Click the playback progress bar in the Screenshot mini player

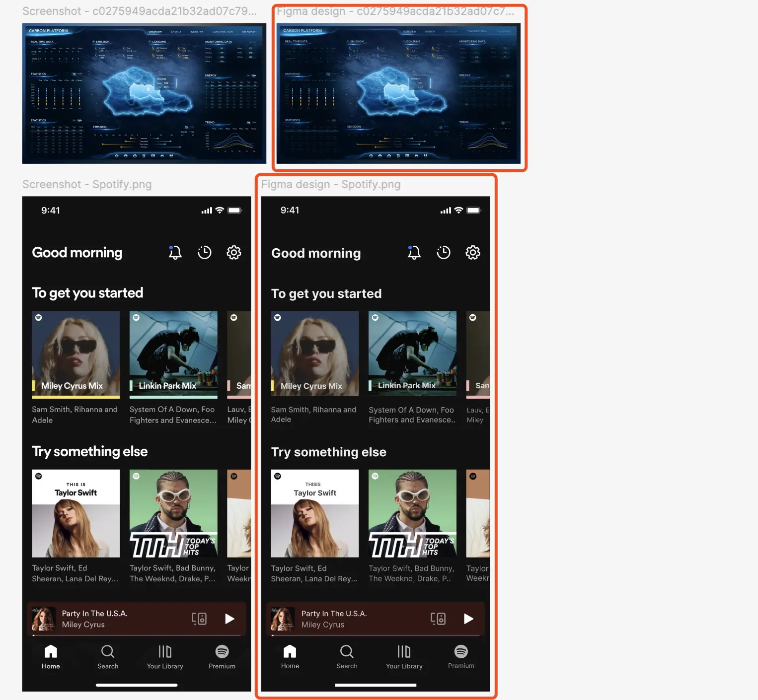tap(137, 635)
